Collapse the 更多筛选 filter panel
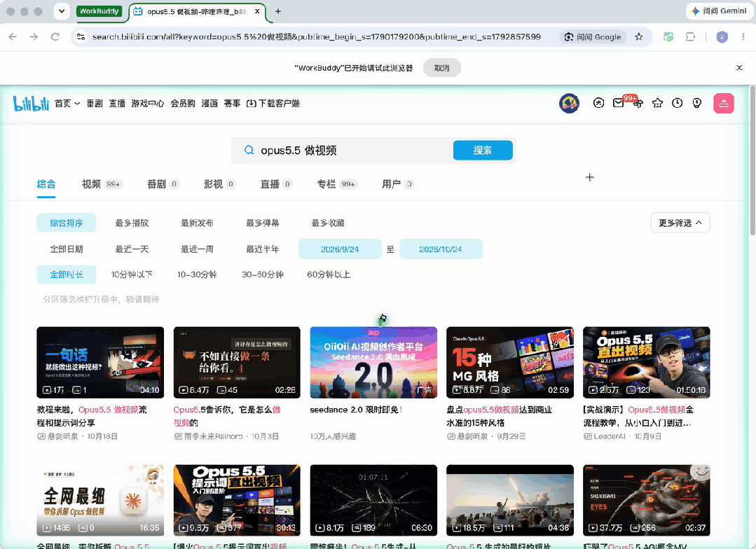Screen dimensions: 756x549 click(x=680, y=223)
